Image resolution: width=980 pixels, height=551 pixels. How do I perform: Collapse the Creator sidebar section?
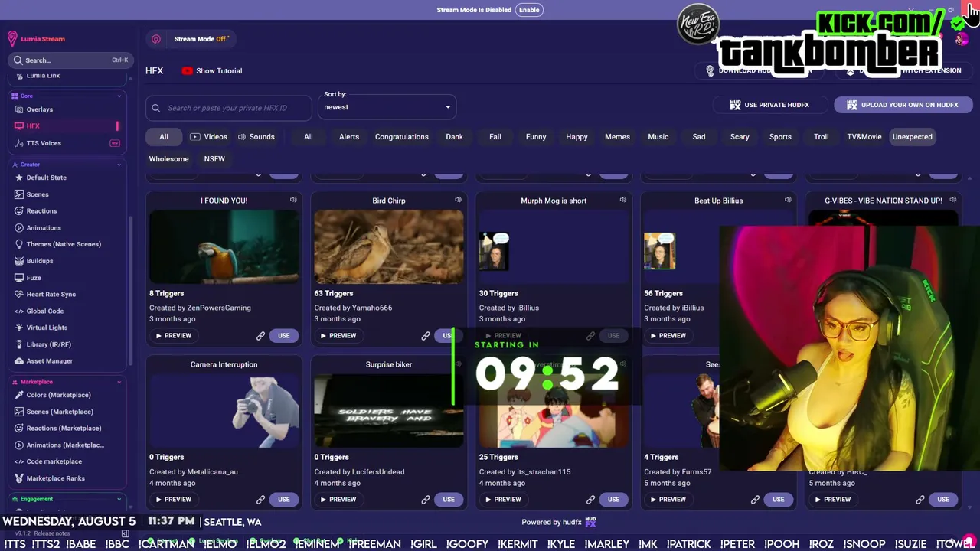pos(119,165)
